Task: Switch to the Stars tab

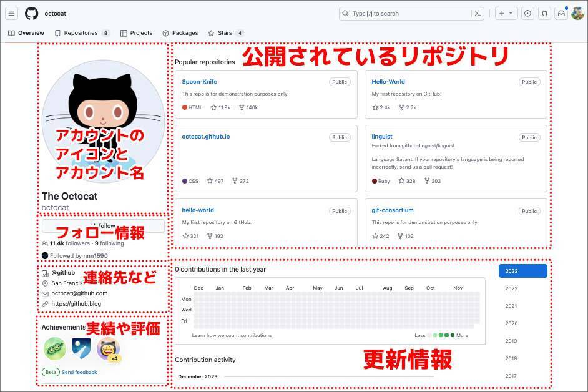Action: [x=225, y=33]
